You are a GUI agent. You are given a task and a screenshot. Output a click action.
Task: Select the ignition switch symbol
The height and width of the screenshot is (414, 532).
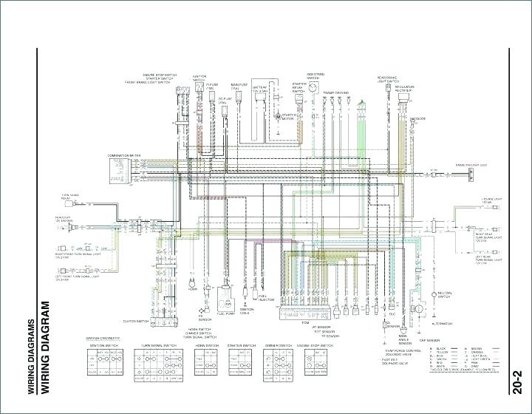[199, 87]
